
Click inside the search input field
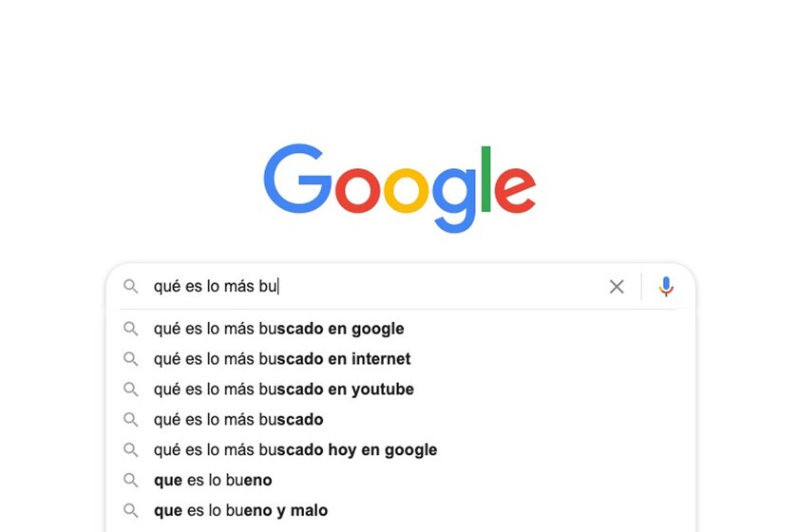pyautogui.click(x=376, y=287)
